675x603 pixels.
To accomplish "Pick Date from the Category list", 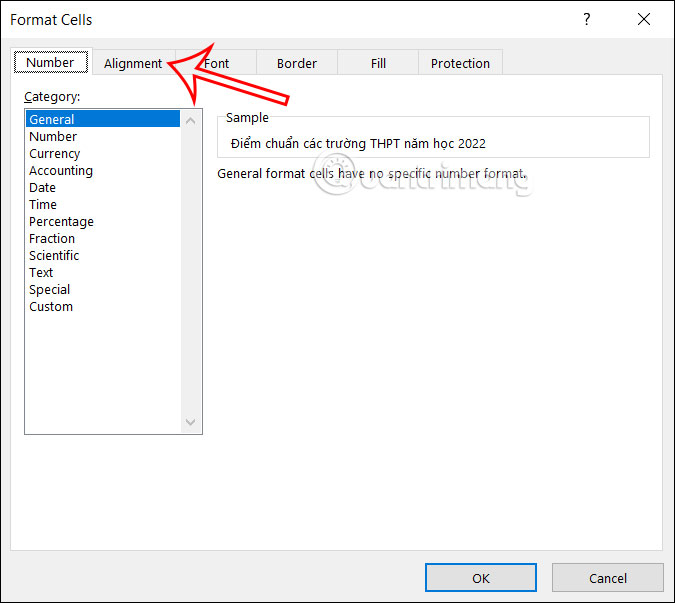I will [x=103, y=188].
